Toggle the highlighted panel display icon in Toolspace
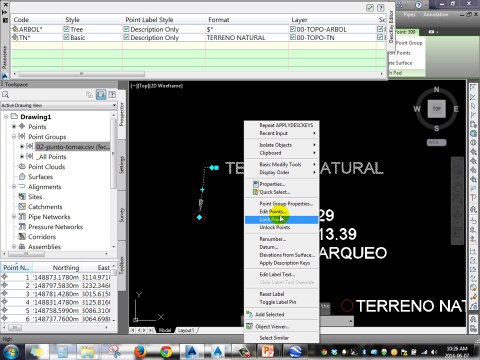This screenshot has height=360, width=480. click(101, 95)
